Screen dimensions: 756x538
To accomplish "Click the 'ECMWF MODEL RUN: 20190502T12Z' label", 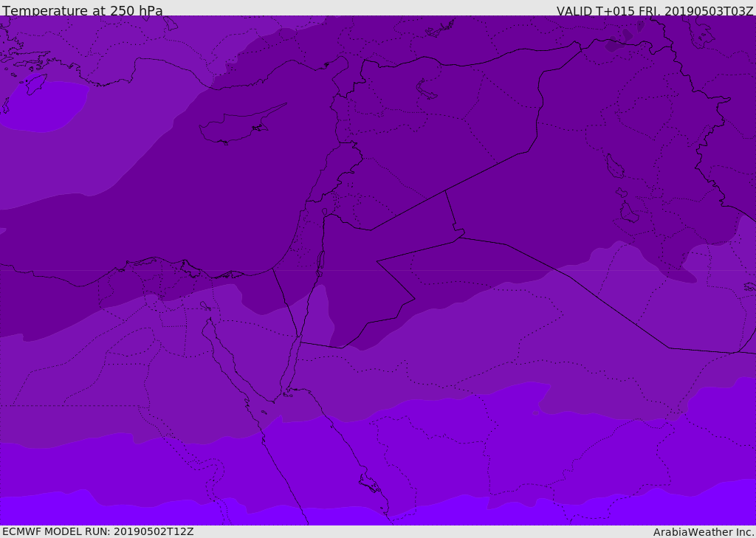I will click(98, 531).
